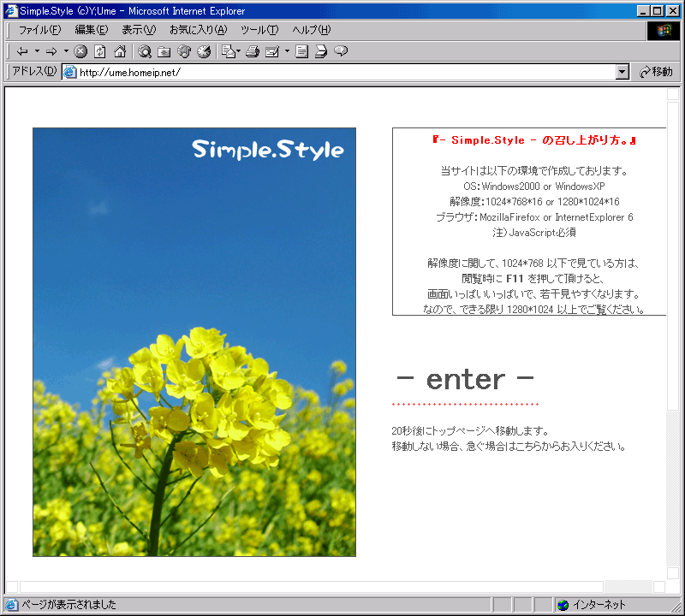The width and height of the screenshot is (685, 616).
Task: Click the page icon in address bar
Action: tap(70, 72)
